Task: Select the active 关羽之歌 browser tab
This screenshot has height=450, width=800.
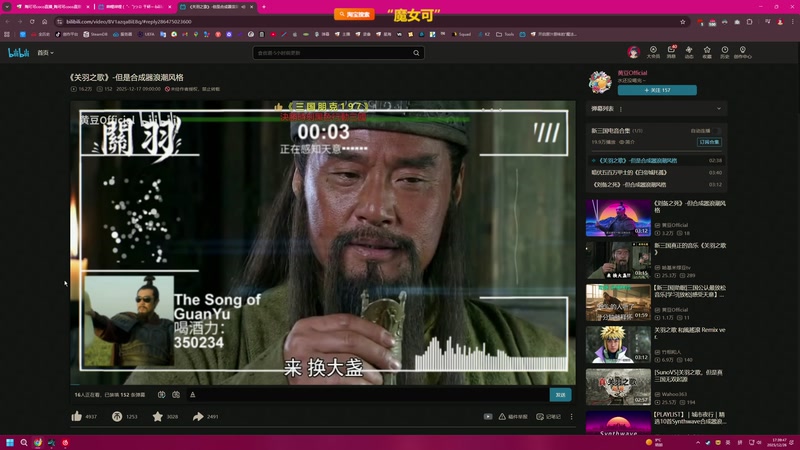Action: [217, 7]
